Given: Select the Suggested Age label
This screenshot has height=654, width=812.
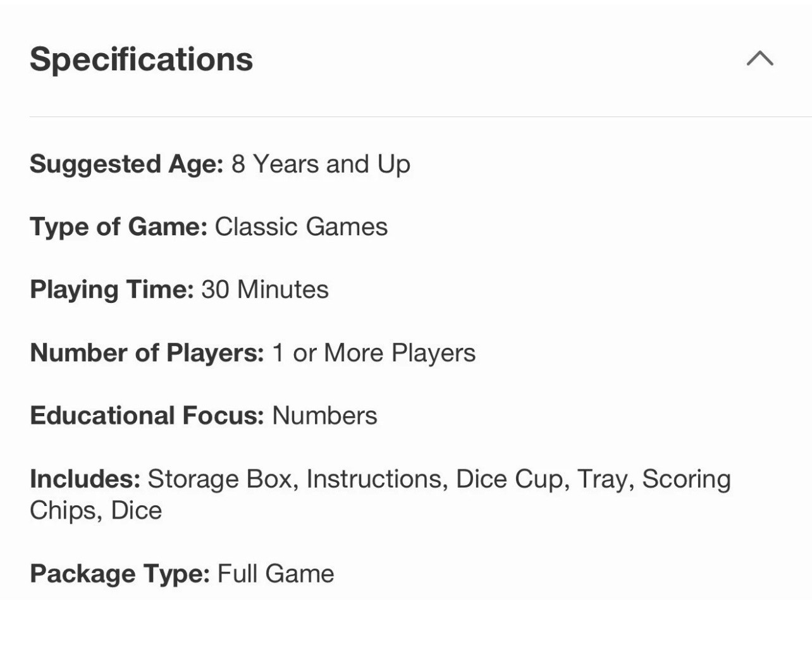Looking at the screenshot, I should coord(126,164).
